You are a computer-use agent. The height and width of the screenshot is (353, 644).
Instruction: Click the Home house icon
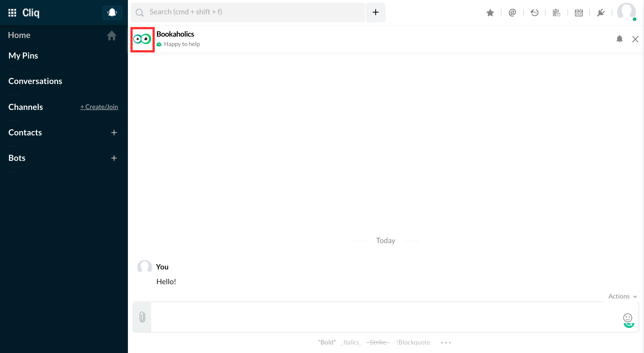pos(112,36)
